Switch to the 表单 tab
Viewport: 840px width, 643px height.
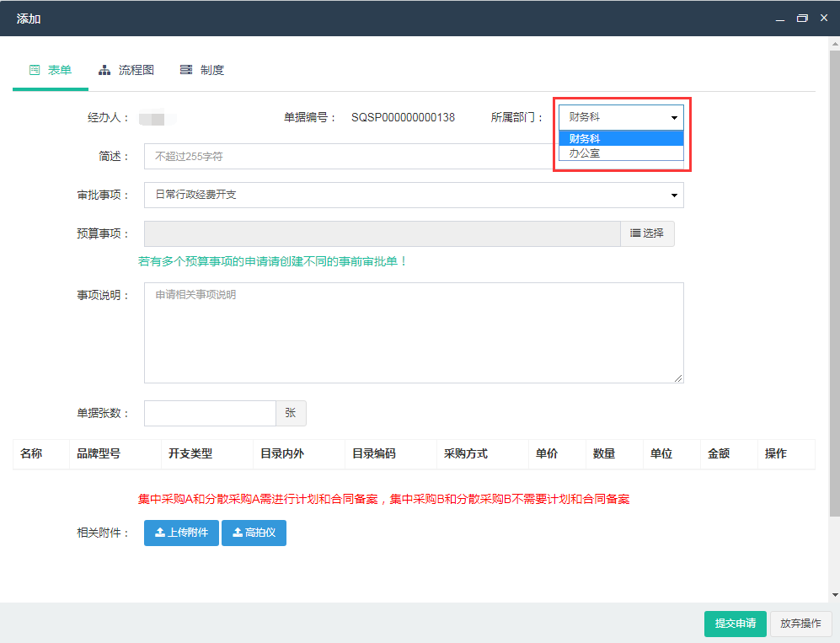[51, 70]
